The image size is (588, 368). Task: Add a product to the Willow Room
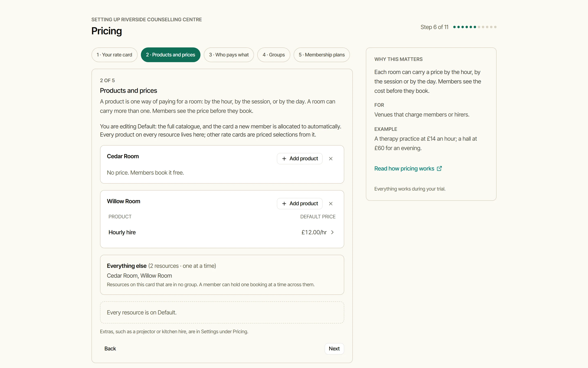coord(300,204)
